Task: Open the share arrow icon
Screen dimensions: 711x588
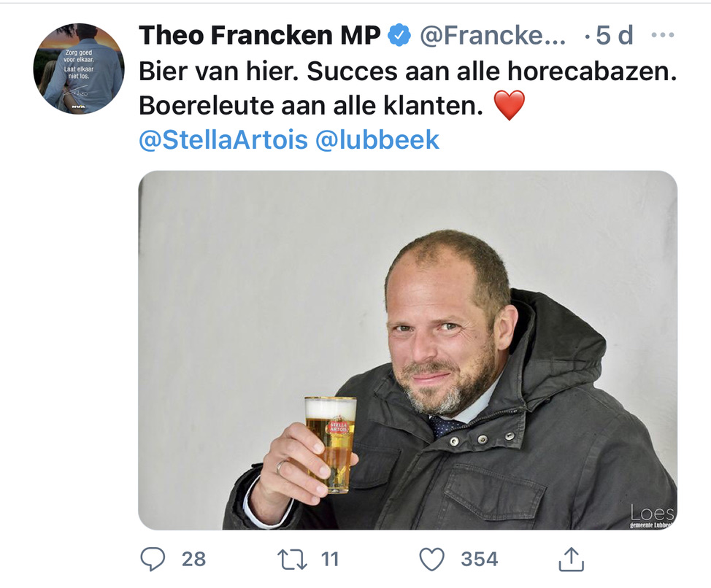Action: pos(572,560)
